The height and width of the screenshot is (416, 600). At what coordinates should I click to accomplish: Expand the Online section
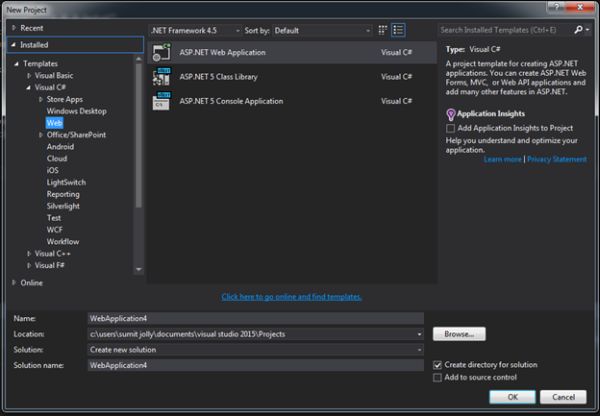[14, 283]
